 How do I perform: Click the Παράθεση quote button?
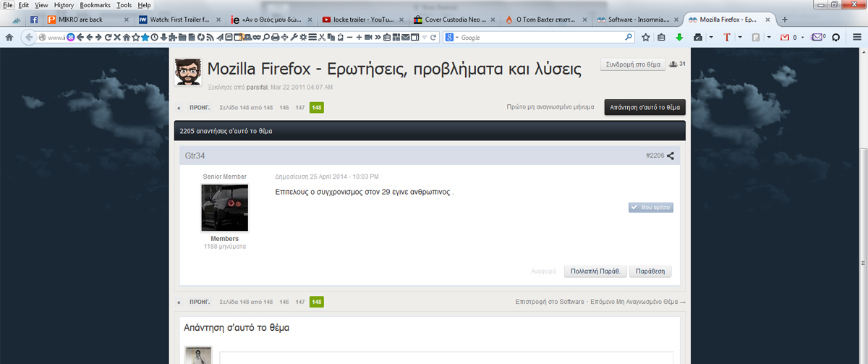(x=650, y=271)
